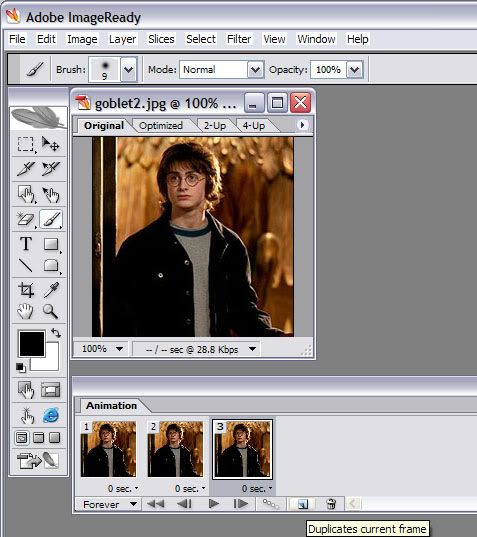Expand the document view options arrow
477x537 pixels.
point(302,125)
